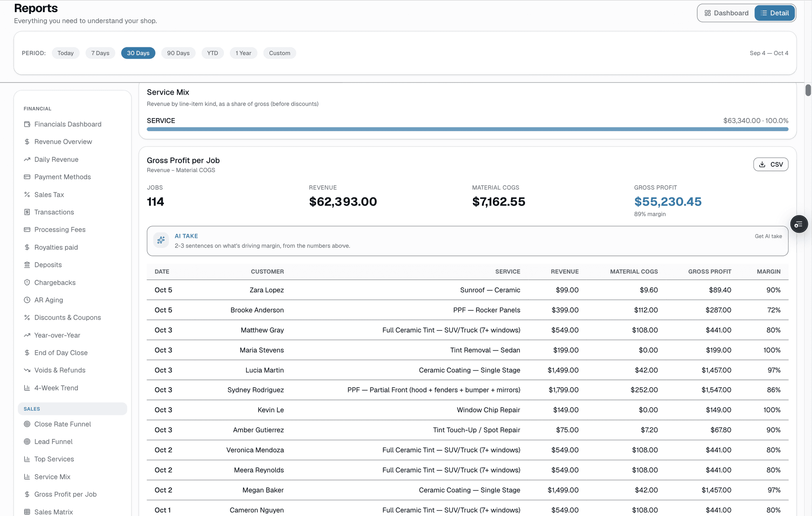This screenshot has height=516, width=812.
Task: Select the 90 Days period
Action: 178,53
